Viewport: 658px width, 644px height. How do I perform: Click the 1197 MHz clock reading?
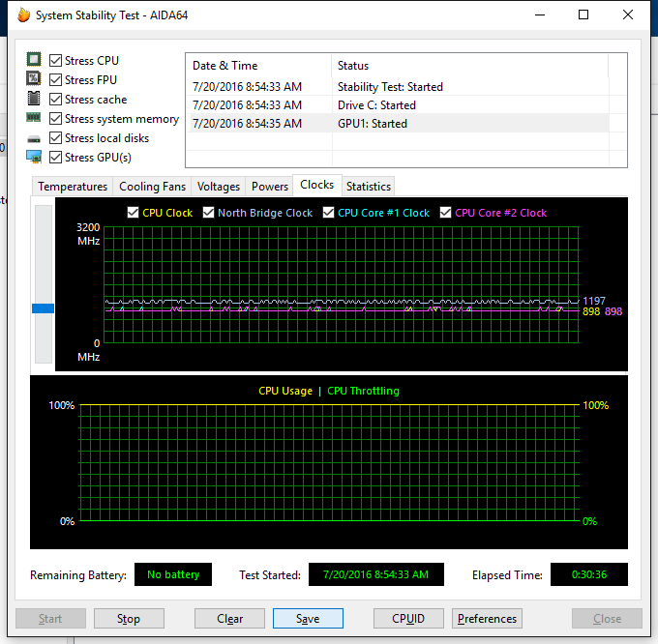pyautogui.click(x=594, y=301)
